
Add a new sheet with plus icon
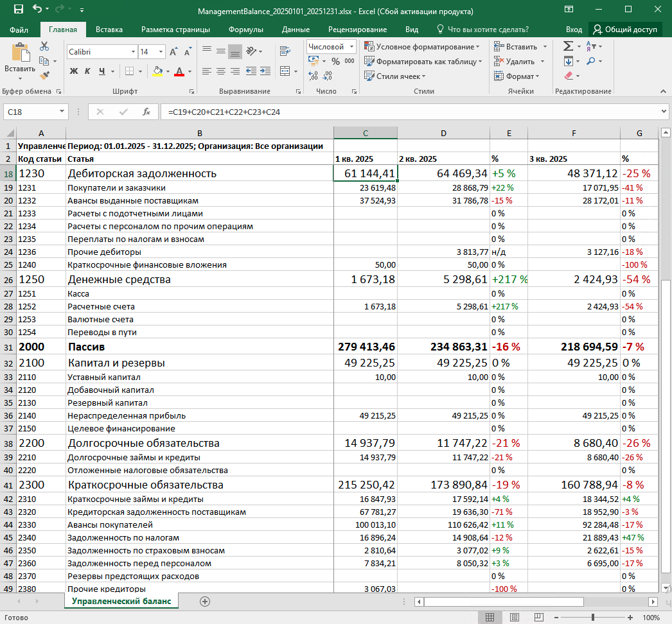click(x=205, y=602)
